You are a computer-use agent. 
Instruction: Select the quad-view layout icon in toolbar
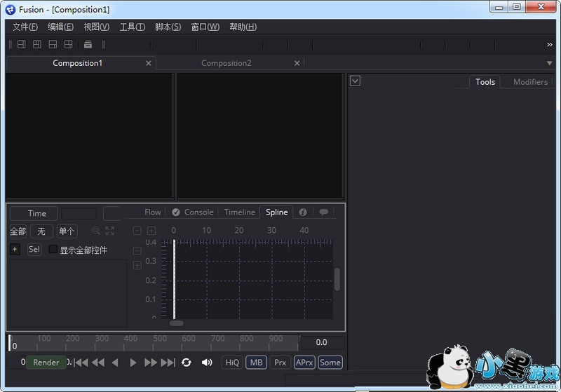click(68, 44)
